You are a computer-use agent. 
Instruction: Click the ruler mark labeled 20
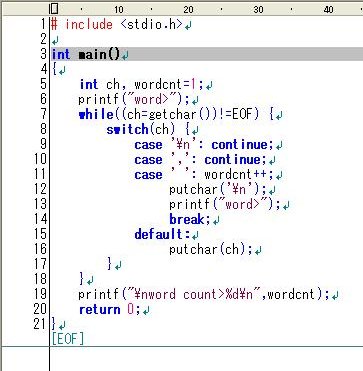click(188, 10)
